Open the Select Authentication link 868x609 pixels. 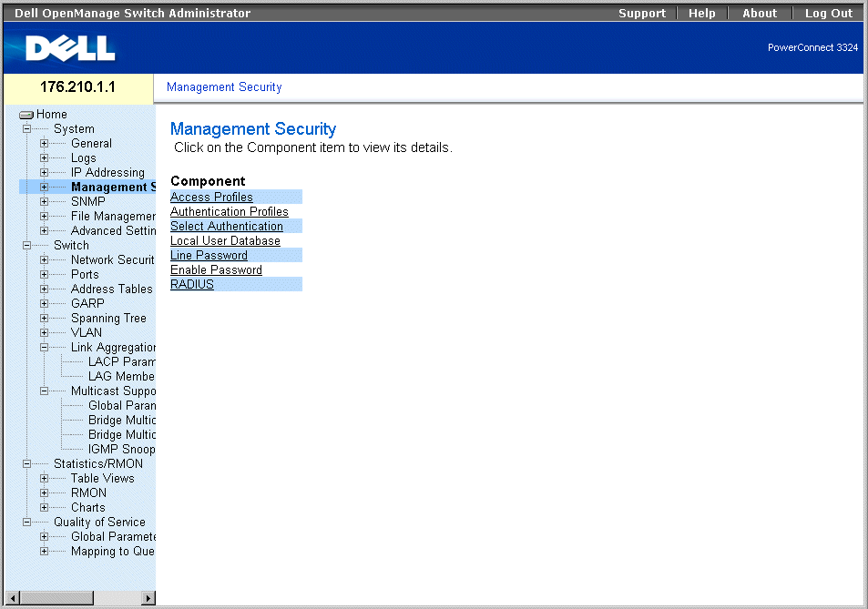coord(227,227)
